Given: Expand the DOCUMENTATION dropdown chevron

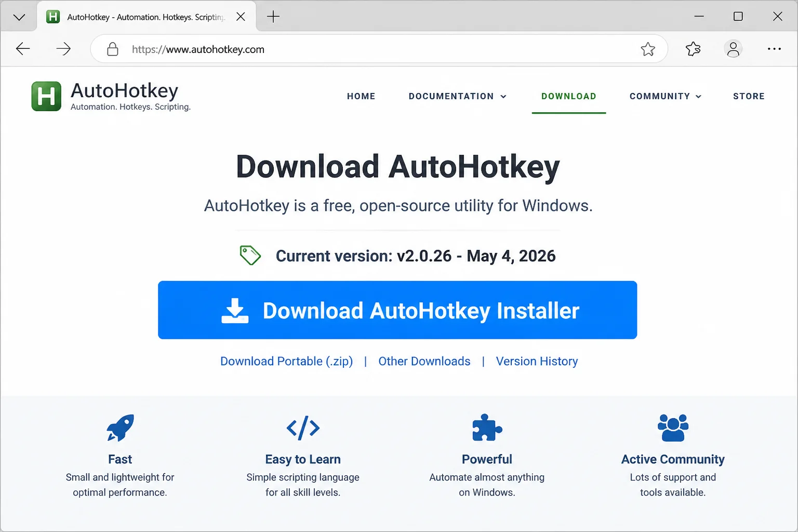Looking at the screenshot, I should point(503,97).
